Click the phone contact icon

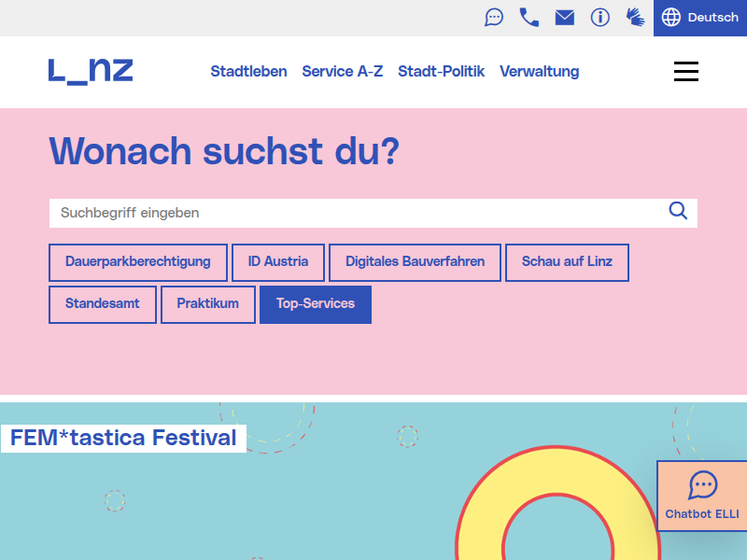[529, 18]
